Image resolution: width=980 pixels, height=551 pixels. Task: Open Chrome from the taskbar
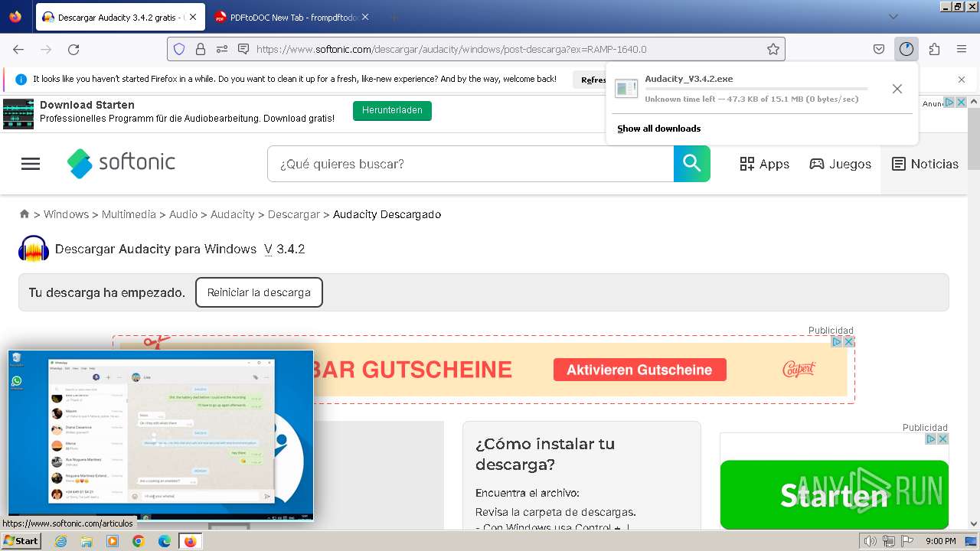tap(139, 541)
